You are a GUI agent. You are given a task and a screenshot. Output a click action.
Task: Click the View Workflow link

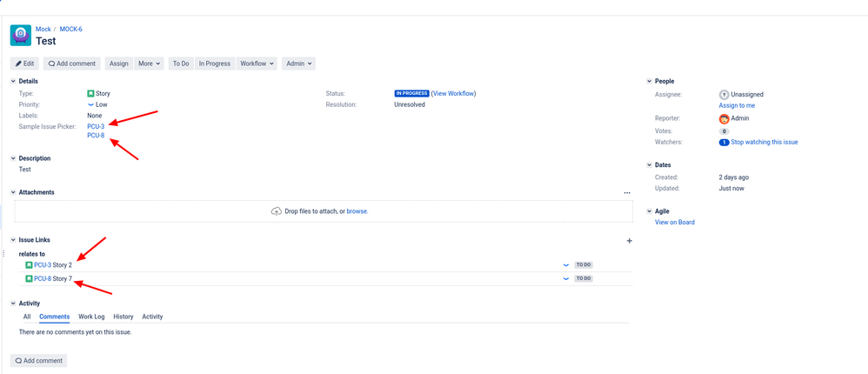coord(453,94)
